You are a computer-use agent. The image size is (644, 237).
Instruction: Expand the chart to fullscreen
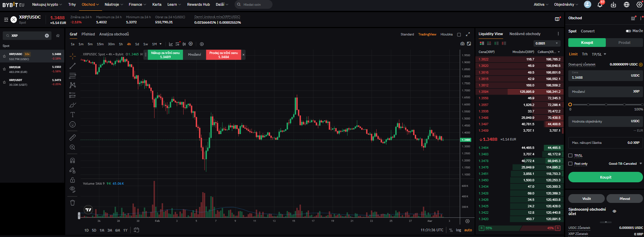468,34
